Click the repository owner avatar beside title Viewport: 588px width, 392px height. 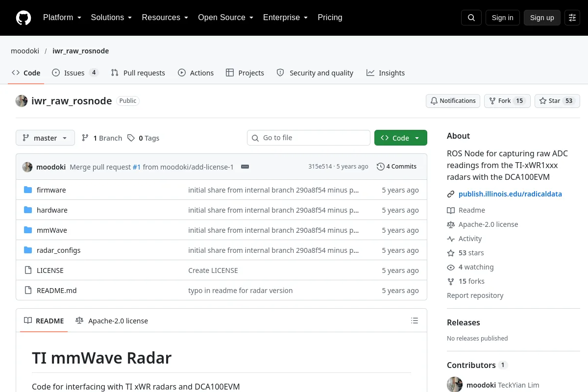(22, 101)
